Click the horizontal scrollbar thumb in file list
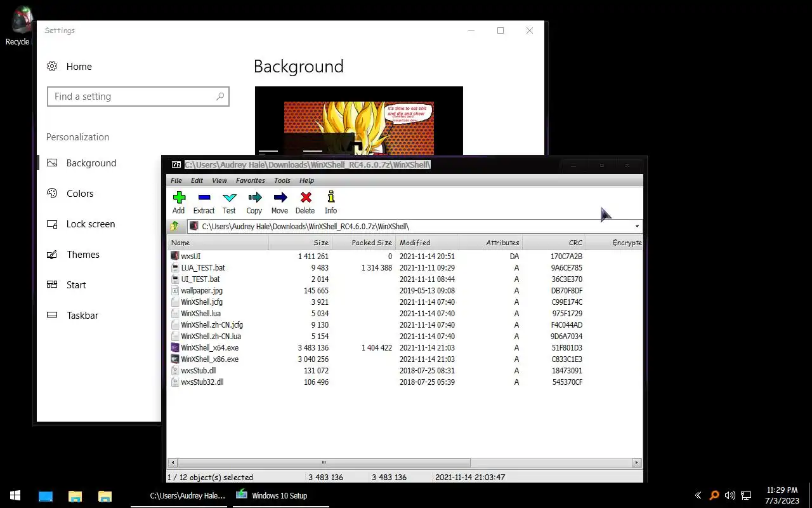This screenshot has width=812, height=508. (324, 463)
